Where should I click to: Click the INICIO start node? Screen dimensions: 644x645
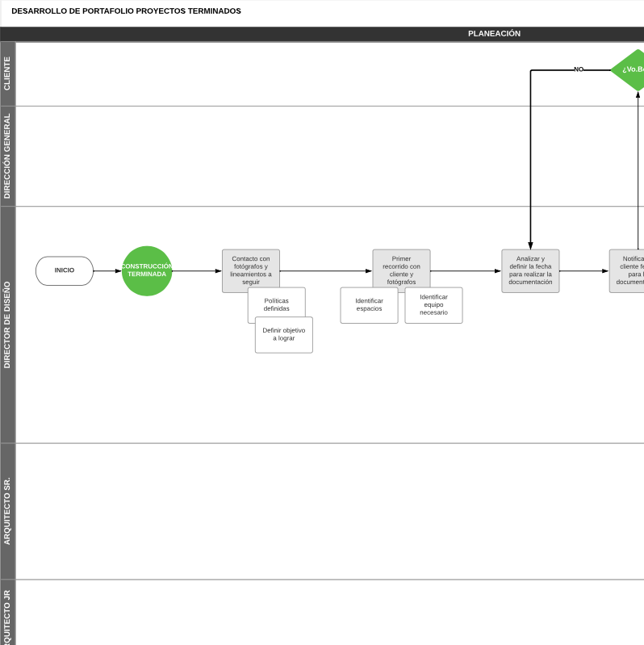point(65,270)
